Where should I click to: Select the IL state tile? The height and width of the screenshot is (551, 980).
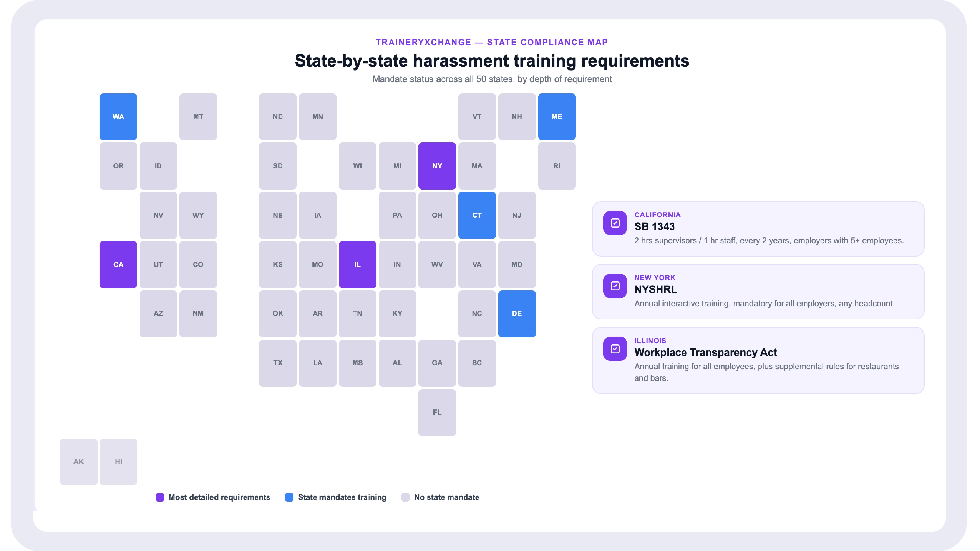click(x=357, y=265)
